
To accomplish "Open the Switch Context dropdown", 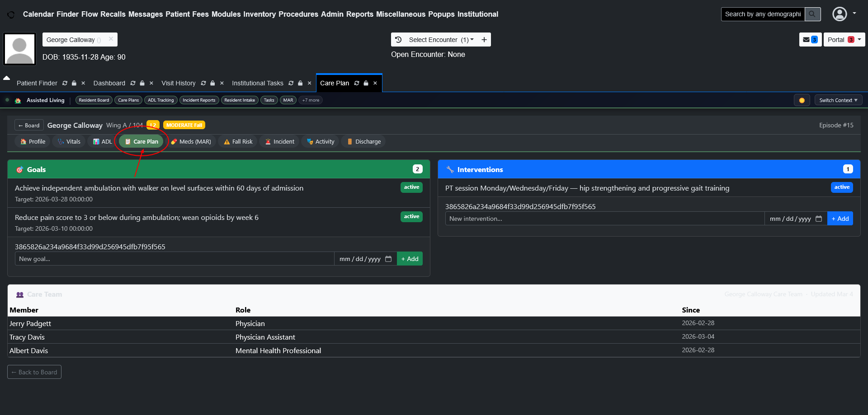I will pyautogui.click(x=838, y=100).
